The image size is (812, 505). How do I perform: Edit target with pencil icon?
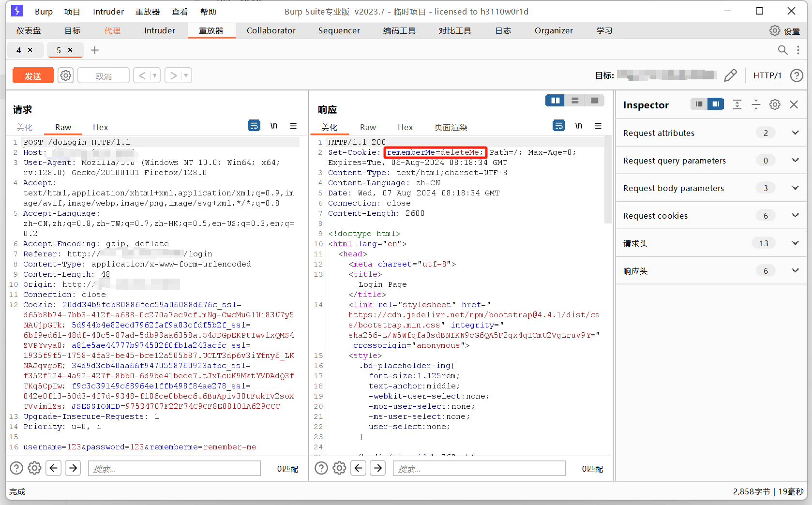point(731,75)
